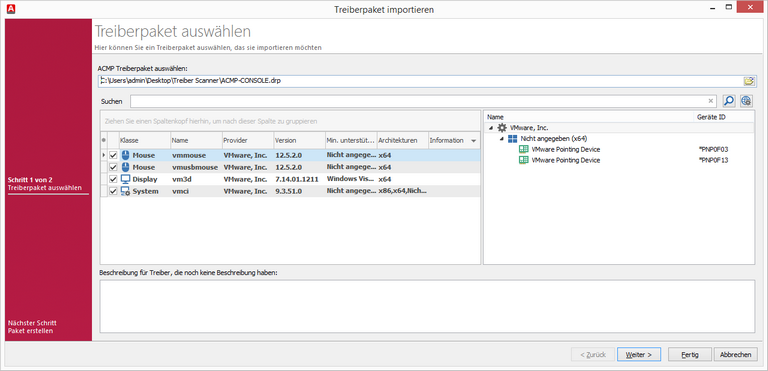
Task: Maximize the Treiberpaket importieren window
Action: click(729, 8)
